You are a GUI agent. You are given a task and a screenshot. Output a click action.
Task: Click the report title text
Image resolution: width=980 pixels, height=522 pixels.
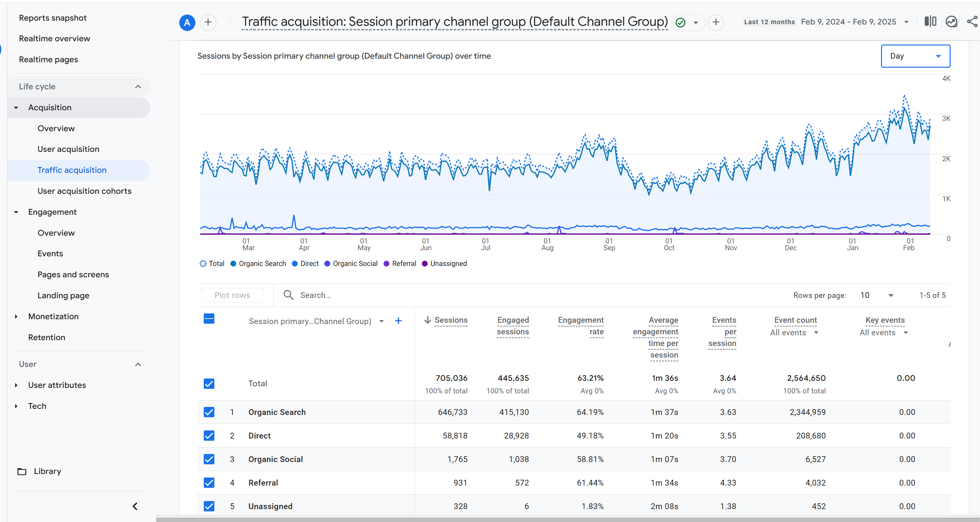[455, 22]
